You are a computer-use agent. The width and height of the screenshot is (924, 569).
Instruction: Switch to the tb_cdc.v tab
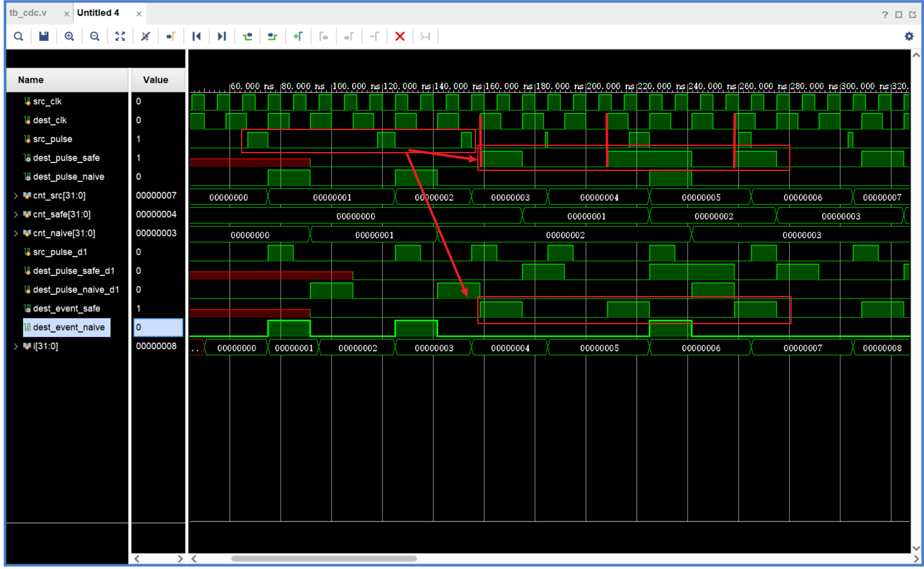pyautogui.click(x=28, y=13)
